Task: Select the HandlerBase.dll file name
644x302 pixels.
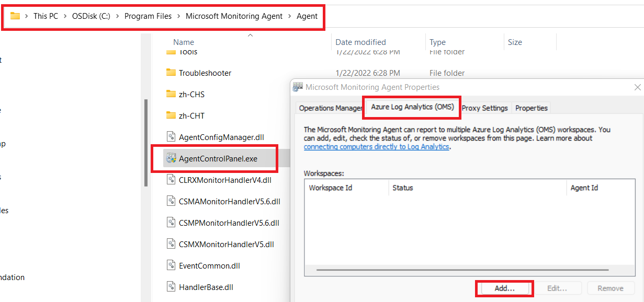Action: pyautogui.click(x=206, y=287)
